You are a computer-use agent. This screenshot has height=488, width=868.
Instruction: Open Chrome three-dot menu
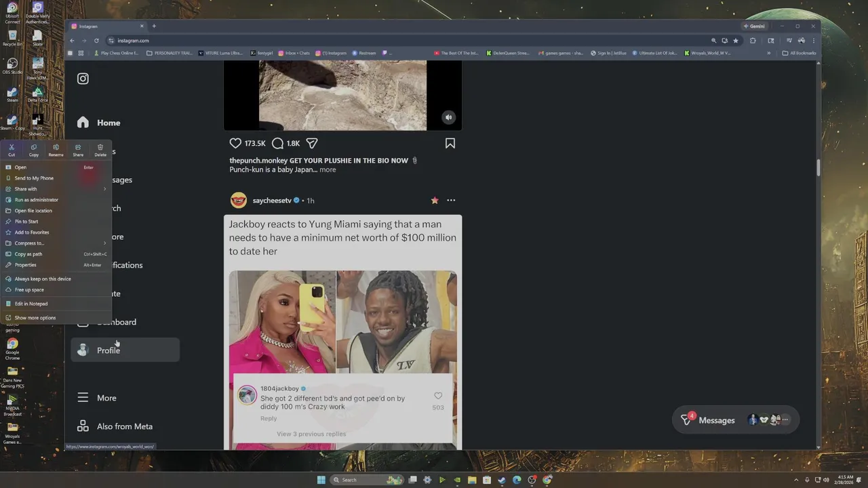point(814,41)
